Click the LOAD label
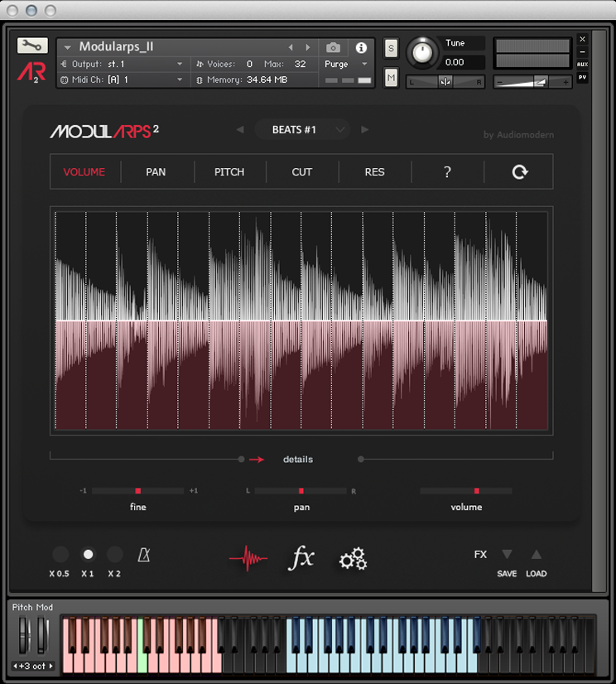Screen dimensions: 616x684 pyautogui.click(x=537, y=574)
